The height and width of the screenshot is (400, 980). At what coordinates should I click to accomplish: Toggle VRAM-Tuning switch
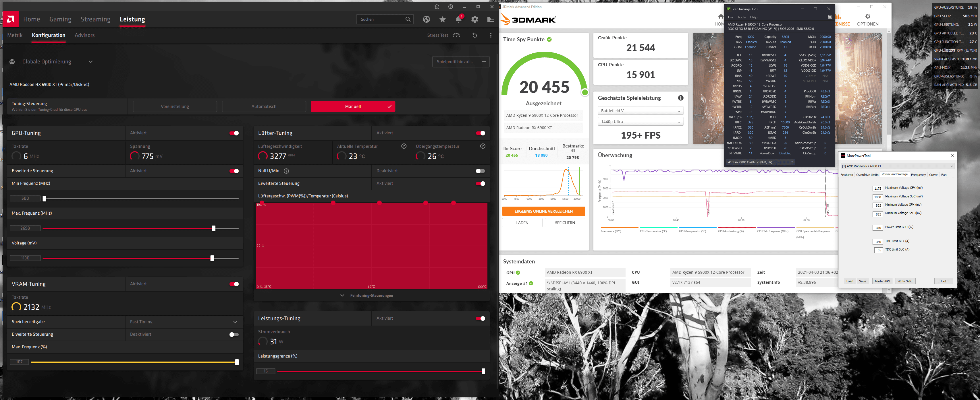coord(234,284)
